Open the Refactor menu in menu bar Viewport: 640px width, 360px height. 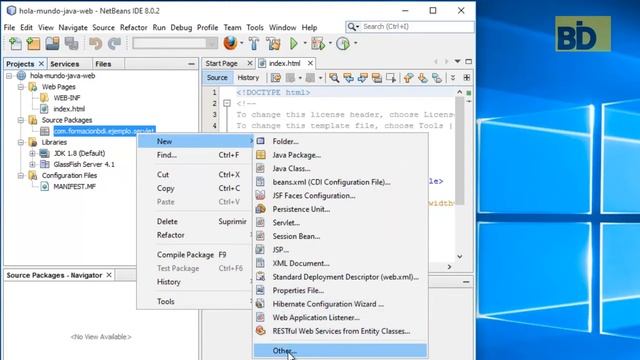133,27
